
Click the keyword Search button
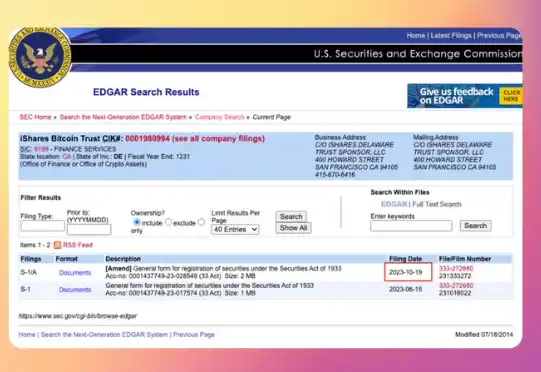pos(475,226)
